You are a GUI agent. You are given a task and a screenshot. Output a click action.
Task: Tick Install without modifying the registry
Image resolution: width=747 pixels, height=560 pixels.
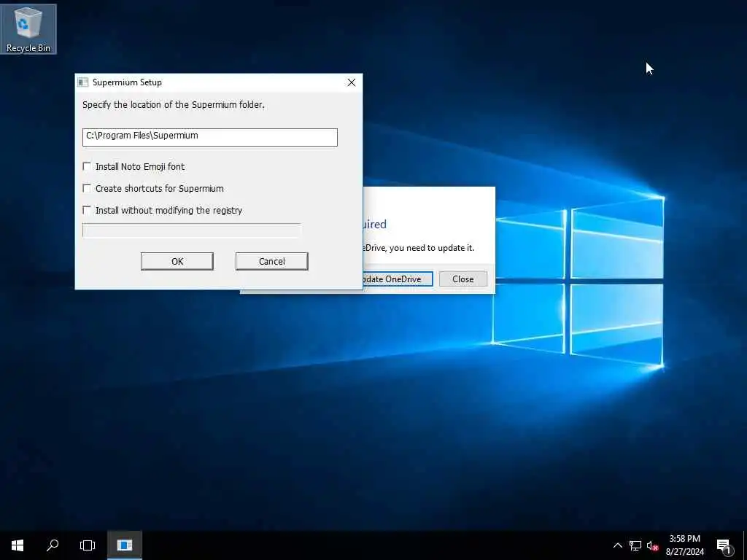click(87, 210)
